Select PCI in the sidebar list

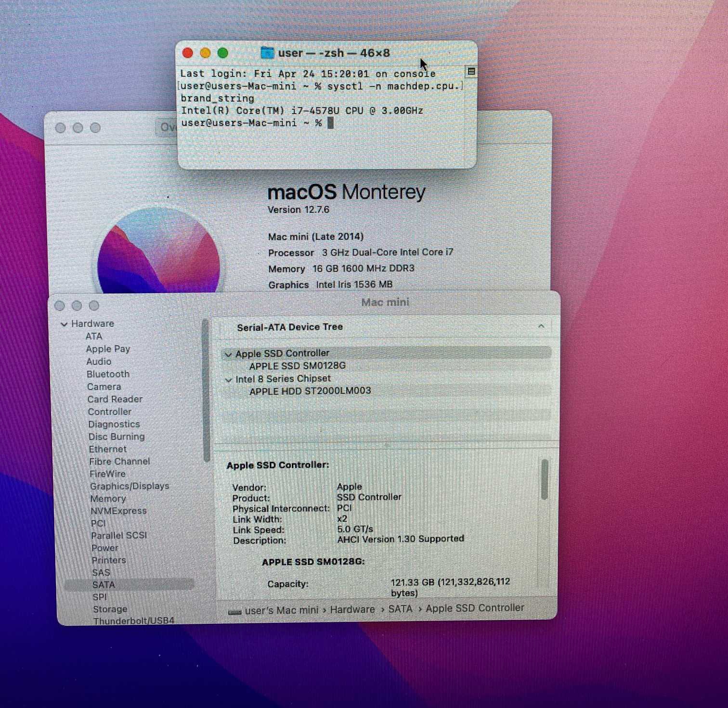point(98,523)
